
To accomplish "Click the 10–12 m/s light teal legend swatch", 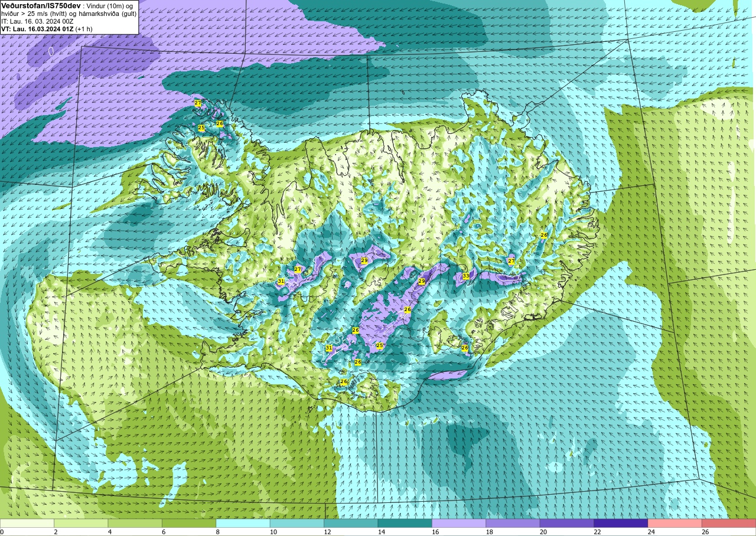I will 297,523.
